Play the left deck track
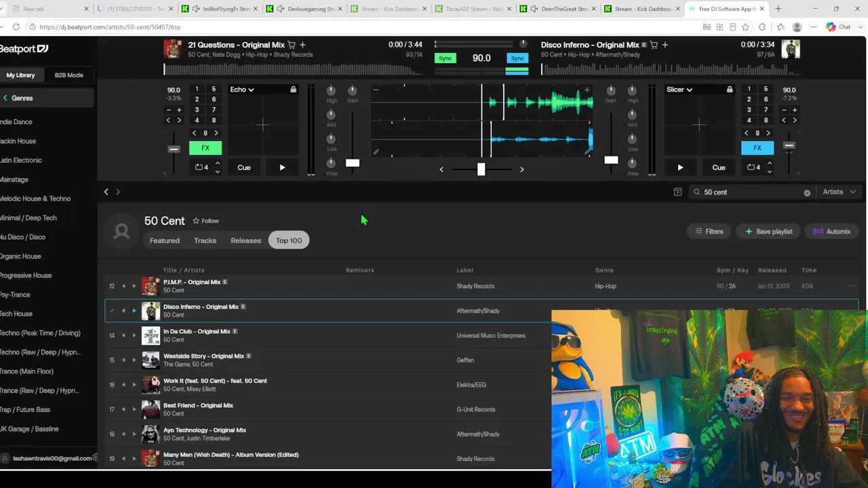 point(282,167)
